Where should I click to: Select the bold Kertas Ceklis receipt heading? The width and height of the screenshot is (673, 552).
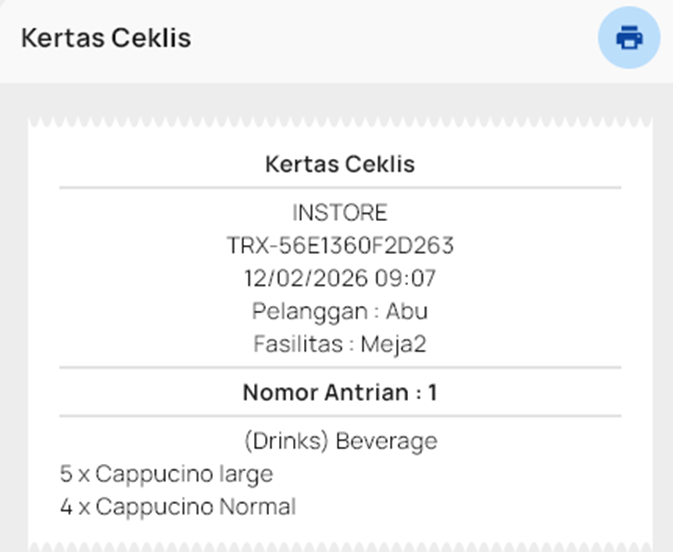tap(339, 164)
